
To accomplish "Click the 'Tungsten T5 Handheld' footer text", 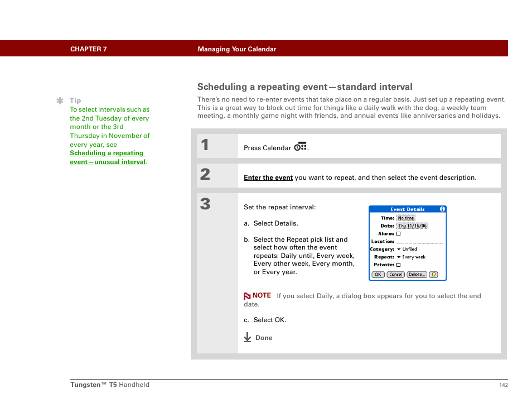I will click(110, 385).
